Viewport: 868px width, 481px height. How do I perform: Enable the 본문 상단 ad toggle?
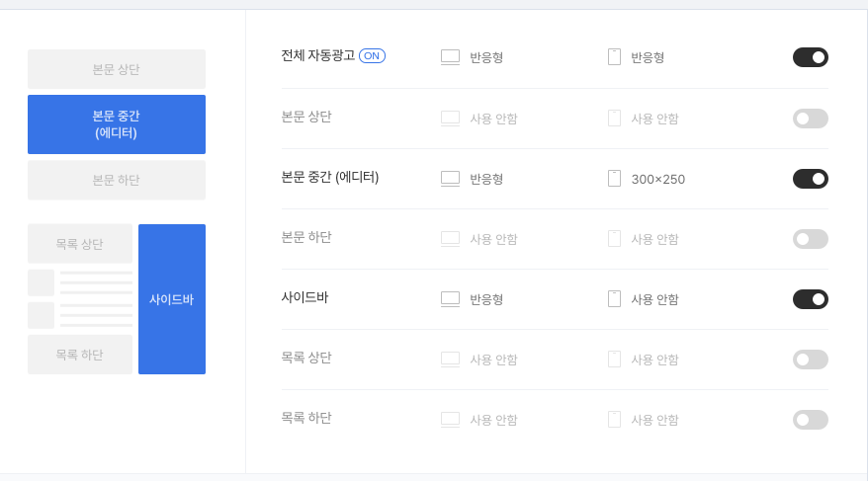(x=811, y=119)
